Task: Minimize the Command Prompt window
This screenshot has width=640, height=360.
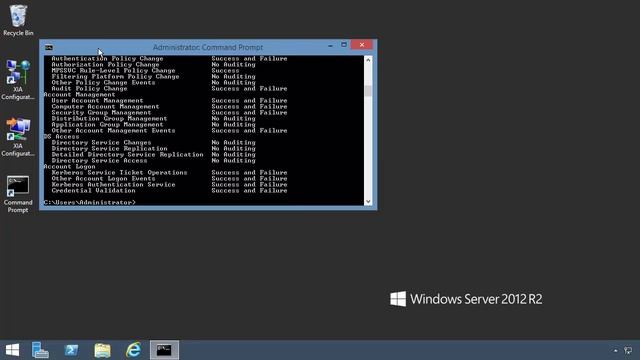Action: 330,45
